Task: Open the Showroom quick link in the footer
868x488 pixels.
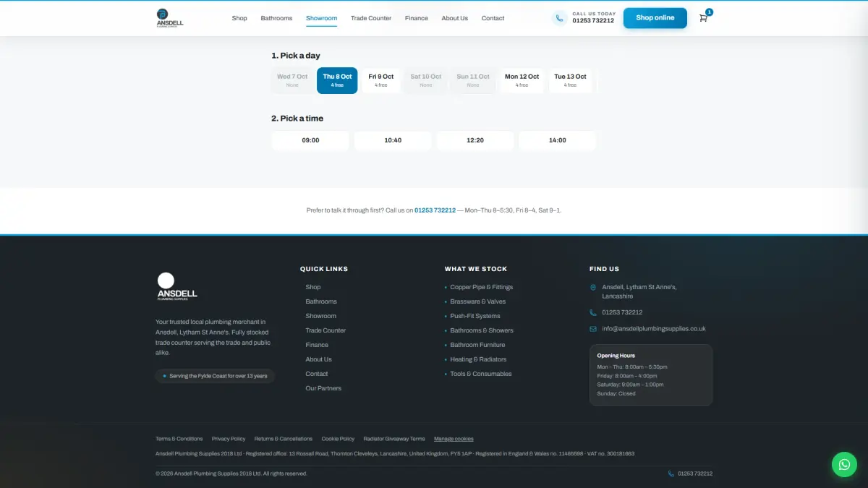Action: pyautogui.click(x=321, y=316)
